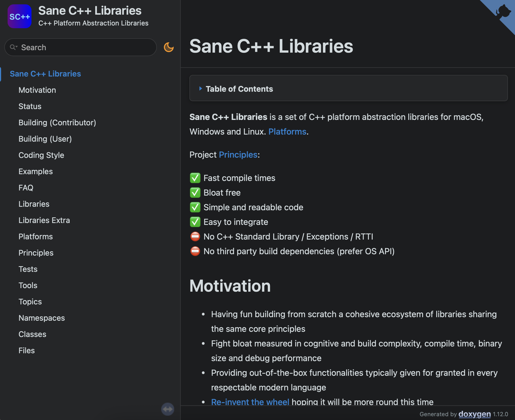Screen dimensions: 515x420
Task: Focus the Search input field
Action: pos(81,47)
